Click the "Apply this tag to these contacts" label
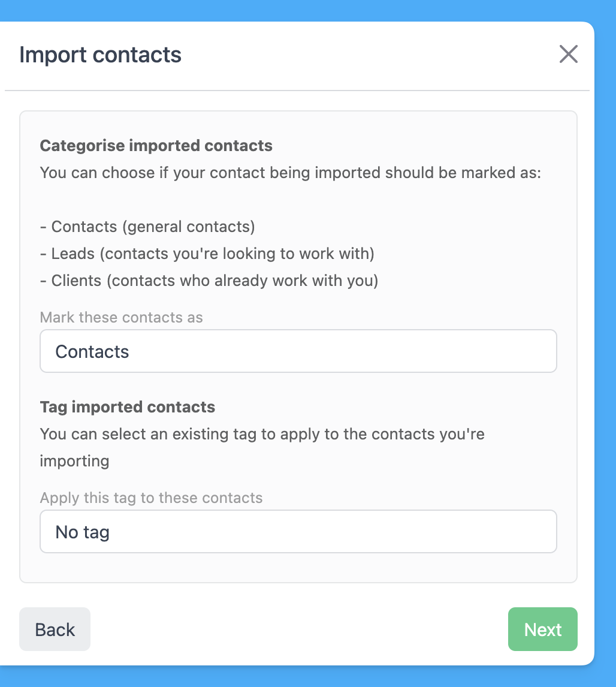 151,498
